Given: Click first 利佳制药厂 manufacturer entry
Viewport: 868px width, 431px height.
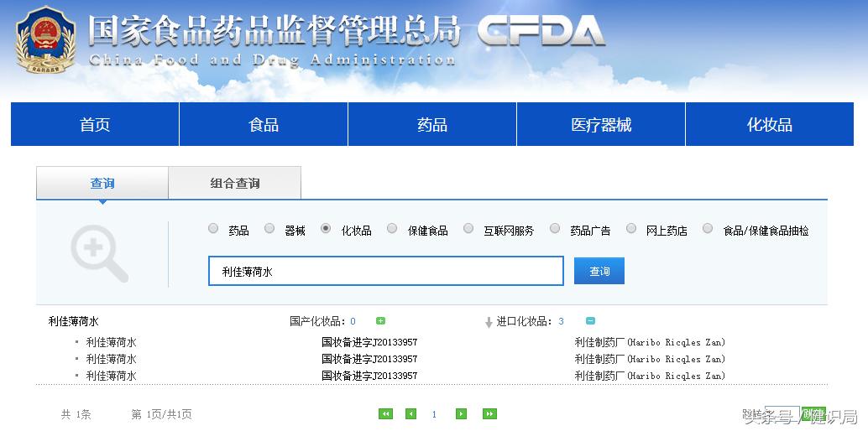Looking at the screenshot, I should point(650,342).
